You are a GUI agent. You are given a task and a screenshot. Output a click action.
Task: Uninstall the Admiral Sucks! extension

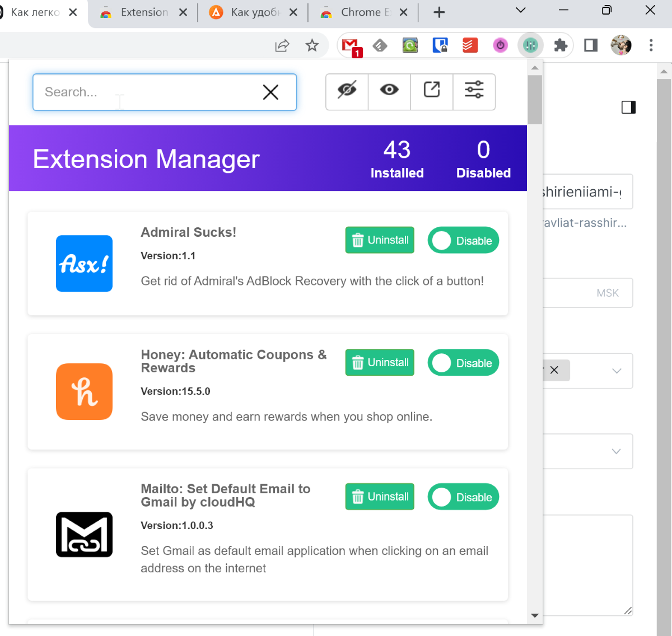(x=380, y=240)
